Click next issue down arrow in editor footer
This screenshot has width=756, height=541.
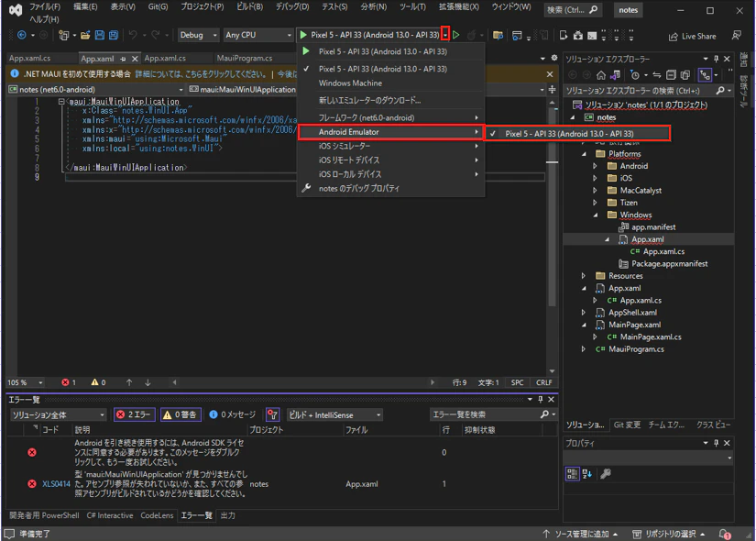pyautogui.click(x=148, y=382)
